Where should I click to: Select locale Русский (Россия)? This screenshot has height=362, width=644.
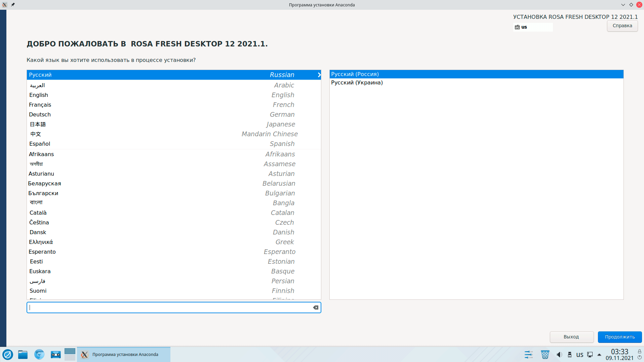(x=476, y=74)
